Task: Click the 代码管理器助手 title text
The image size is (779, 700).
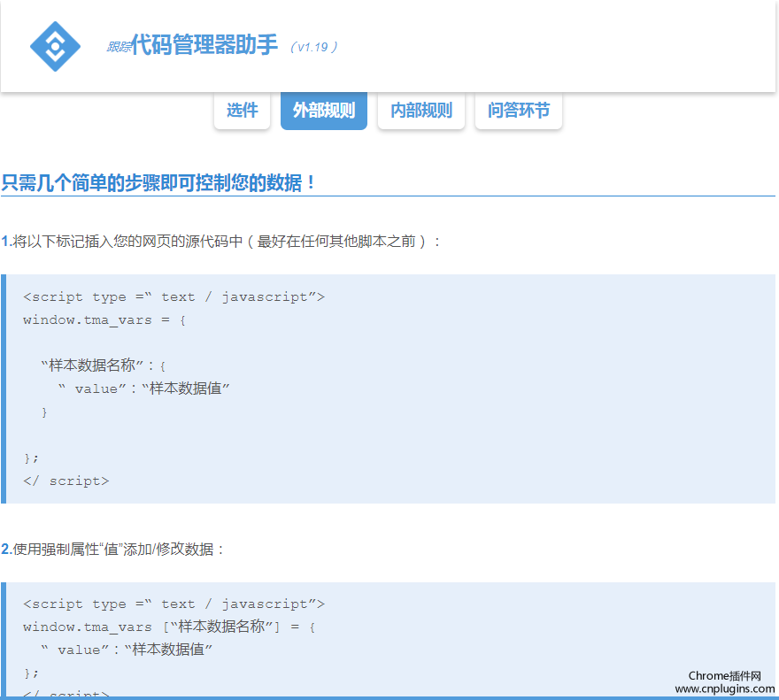Action: (204, 45)
